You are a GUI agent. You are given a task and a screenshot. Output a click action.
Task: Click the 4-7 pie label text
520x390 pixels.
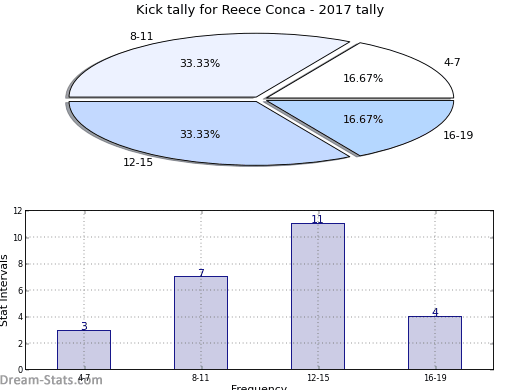[452, 62]
